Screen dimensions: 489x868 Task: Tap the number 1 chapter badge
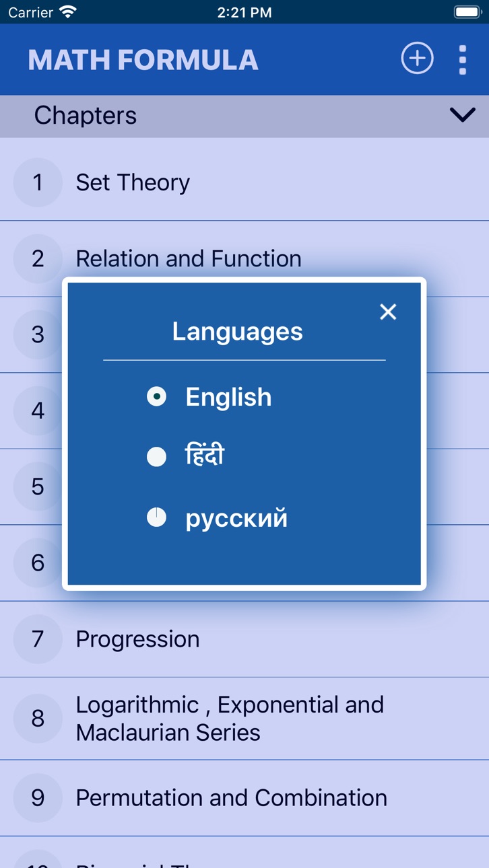click(x=38, y=182)
